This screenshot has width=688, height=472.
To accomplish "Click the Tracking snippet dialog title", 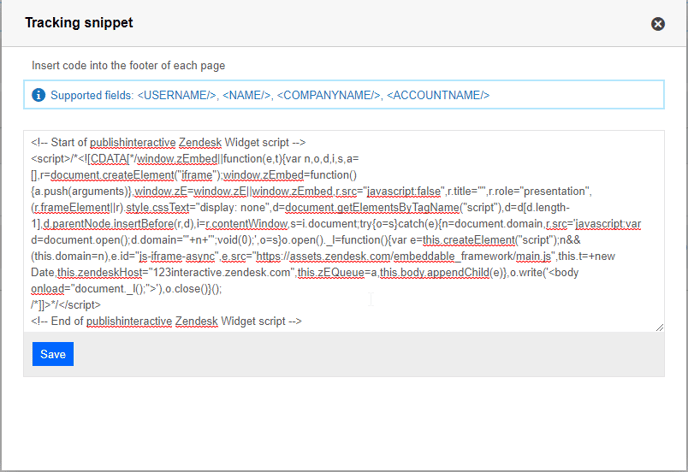I will pyautogui.click(x=78, y=23).
